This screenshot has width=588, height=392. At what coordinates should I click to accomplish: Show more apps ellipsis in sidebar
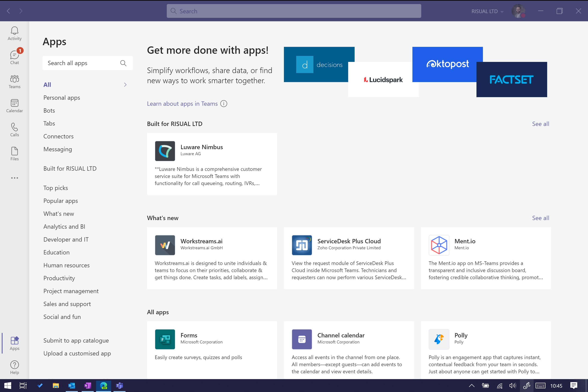14,178
